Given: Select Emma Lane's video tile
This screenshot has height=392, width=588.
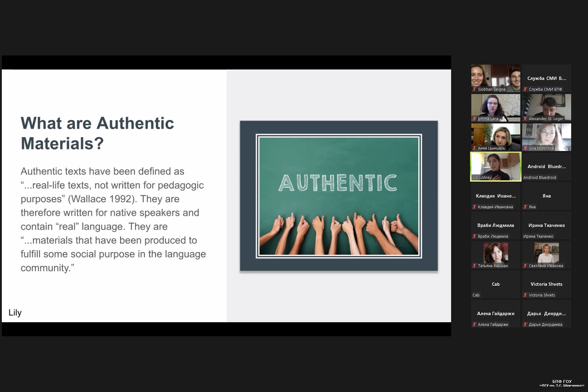Looking at the screenshot, I should pyautogui.click(x=496, y=107).
